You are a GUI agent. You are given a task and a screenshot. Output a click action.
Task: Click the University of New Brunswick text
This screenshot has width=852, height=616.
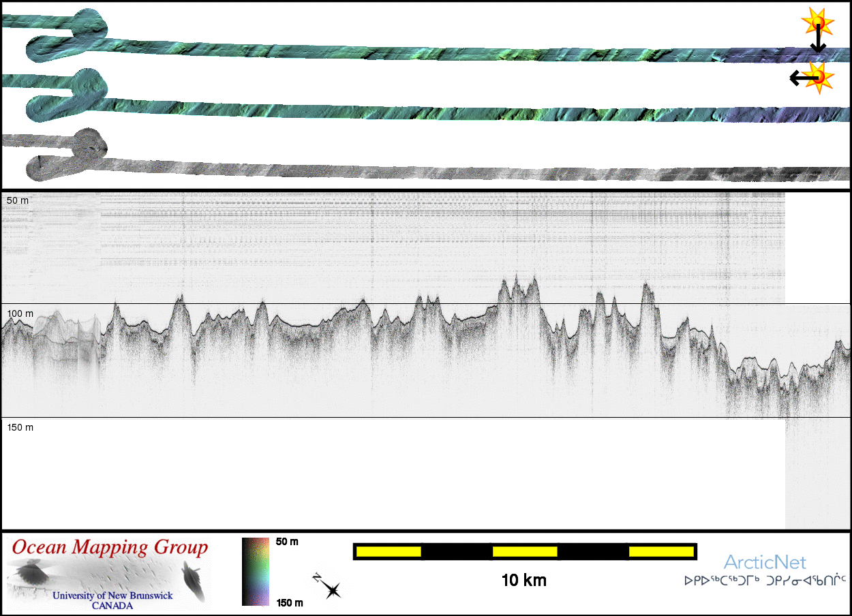pos(112,596)
